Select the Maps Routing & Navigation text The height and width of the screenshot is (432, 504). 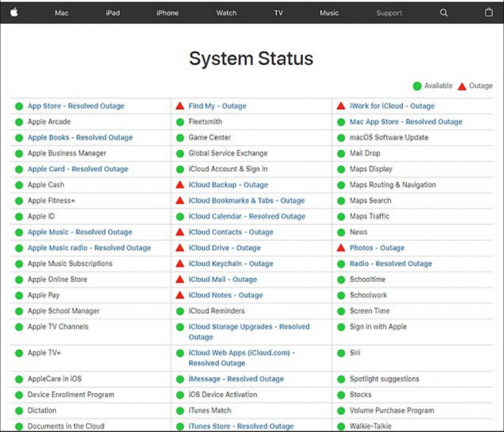click(392, 185)
